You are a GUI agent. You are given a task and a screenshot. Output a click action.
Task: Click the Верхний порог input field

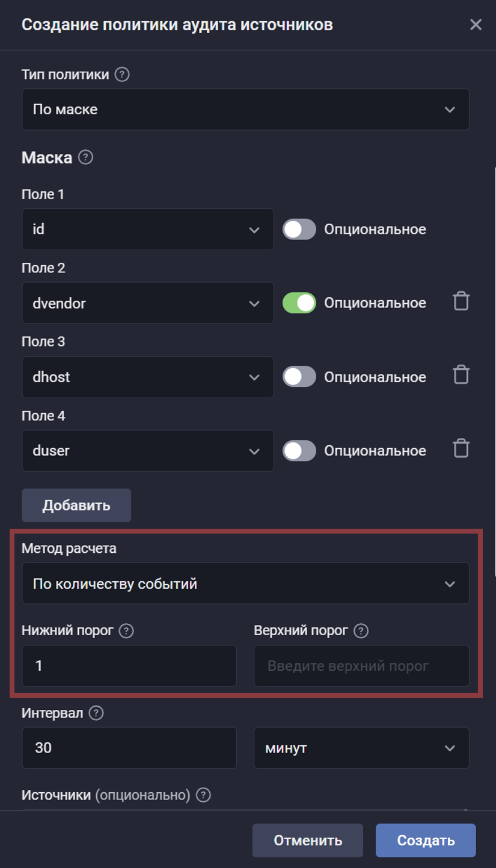click(361, 666)
